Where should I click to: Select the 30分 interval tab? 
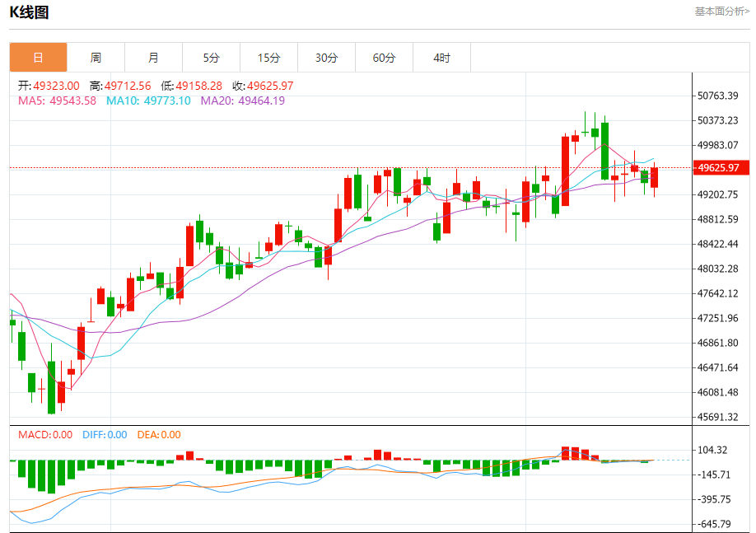click(x=326, y=58)
